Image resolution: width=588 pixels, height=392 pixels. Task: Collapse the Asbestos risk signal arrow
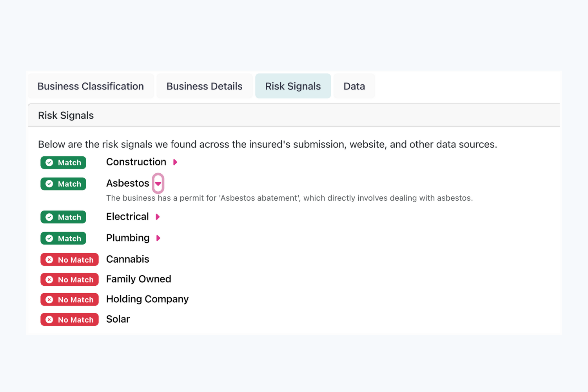158,183
